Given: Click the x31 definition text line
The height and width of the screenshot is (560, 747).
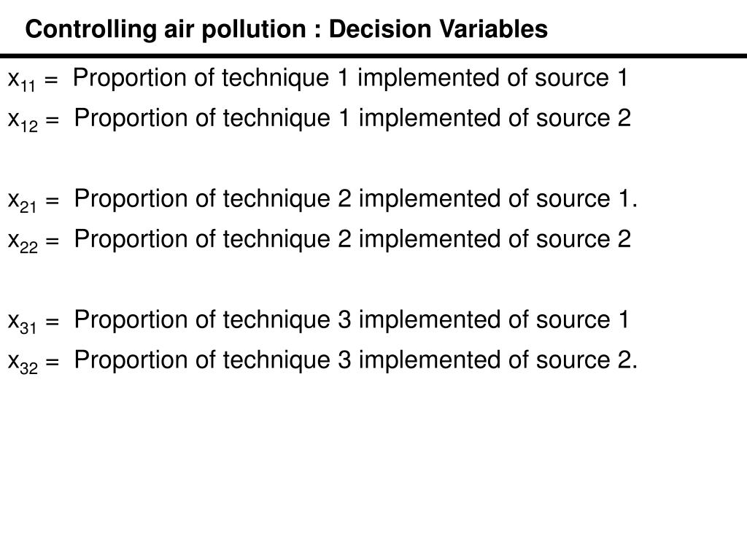Looking at the screenshot, I should click(x=352, y=319).
